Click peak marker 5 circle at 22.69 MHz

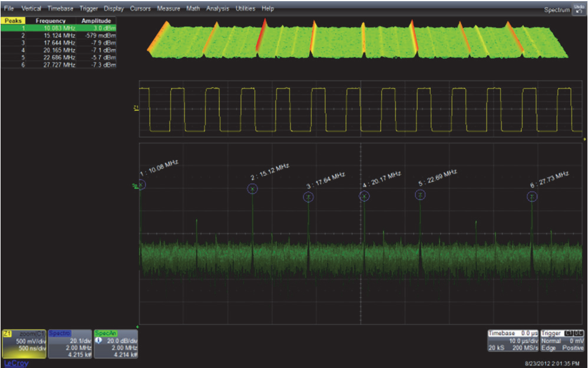point(420,195)
